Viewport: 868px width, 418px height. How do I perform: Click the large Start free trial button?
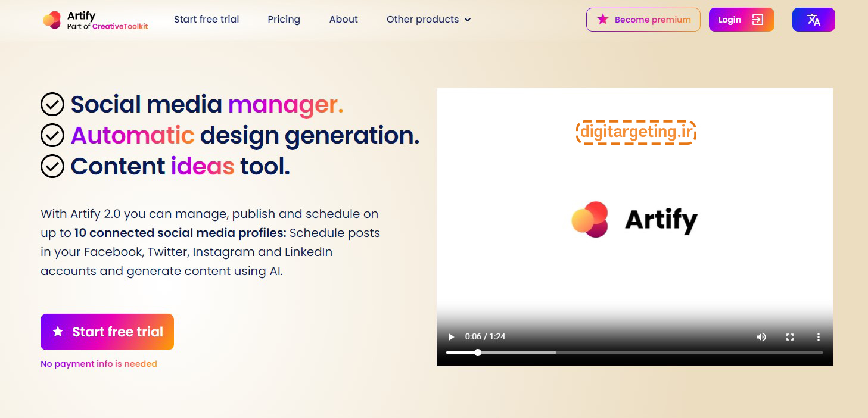pyautogui.click(x=107, y=332)
